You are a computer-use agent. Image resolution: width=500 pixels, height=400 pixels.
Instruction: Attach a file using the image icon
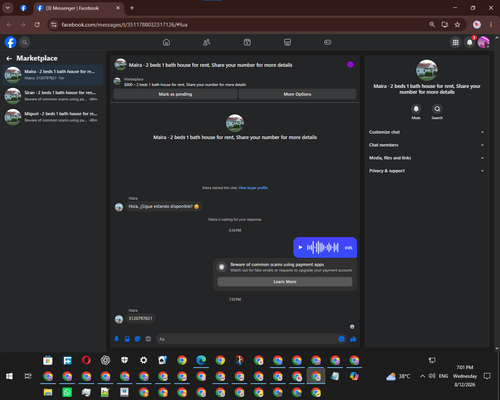pos(127,339)
